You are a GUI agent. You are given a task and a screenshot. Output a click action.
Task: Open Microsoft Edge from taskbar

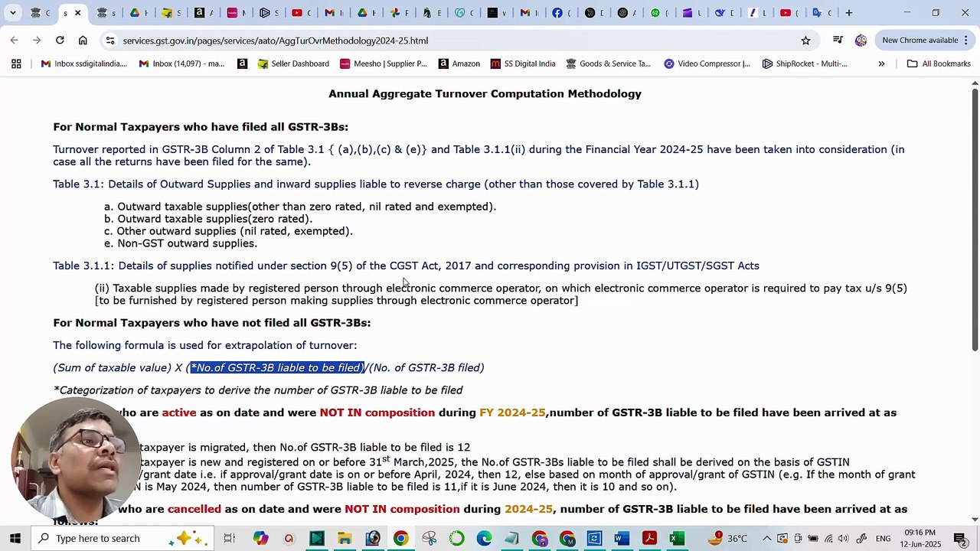point(484,538)
